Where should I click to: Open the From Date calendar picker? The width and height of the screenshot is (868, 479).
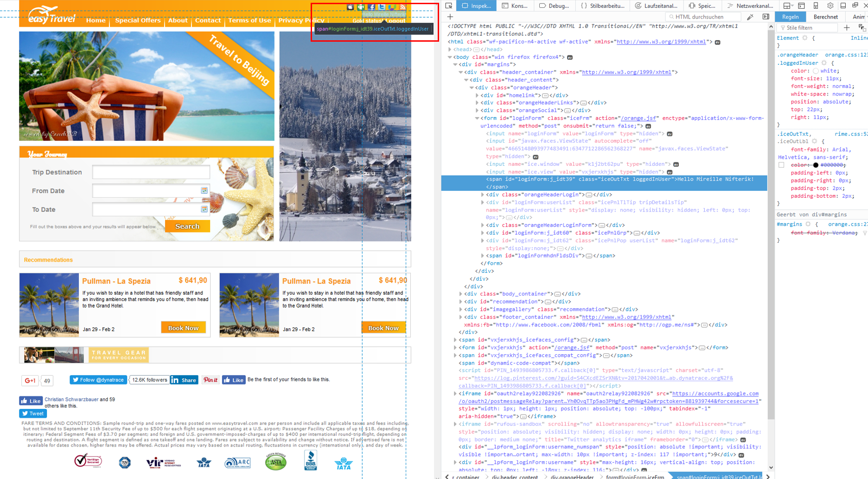[204, 190]
